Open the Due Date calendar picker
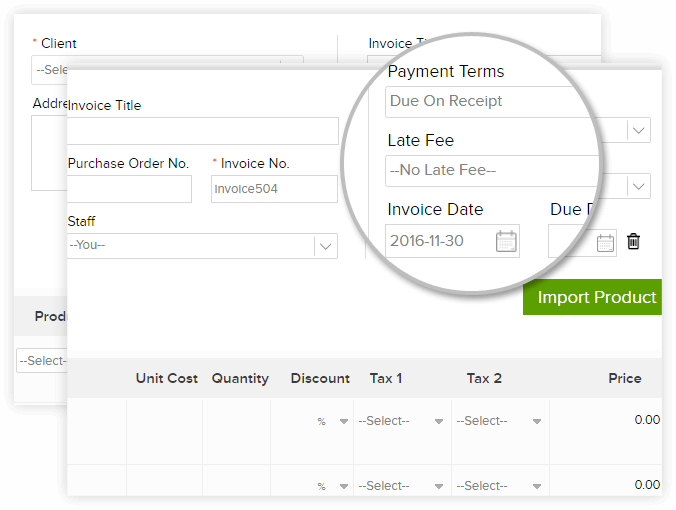 point(605,243)
